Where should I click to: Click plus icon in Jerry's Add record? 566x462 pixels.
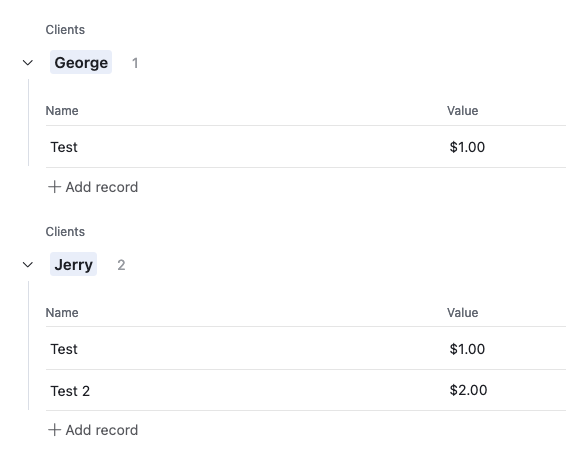pyautogui.click(x=54, y=430)
